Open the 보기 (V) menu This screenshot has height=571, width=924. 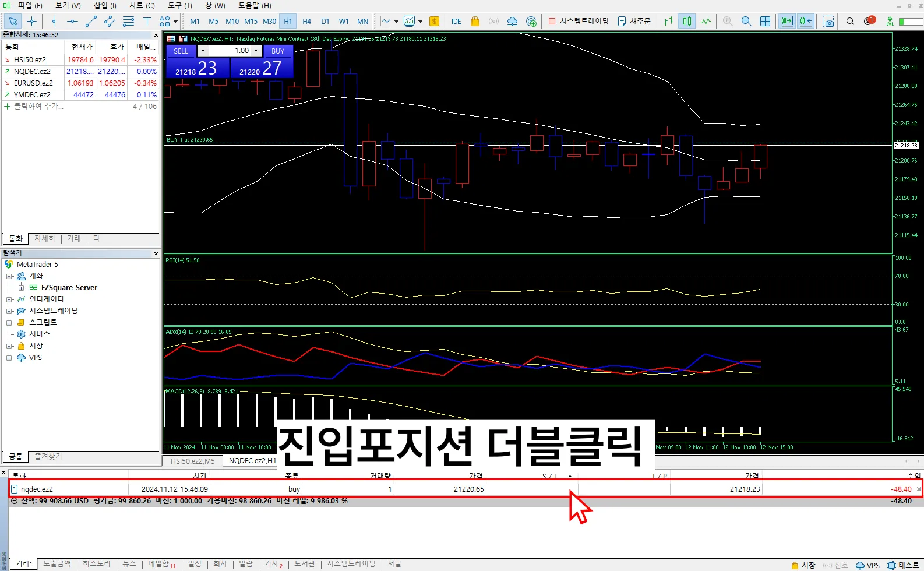point(68,5)
